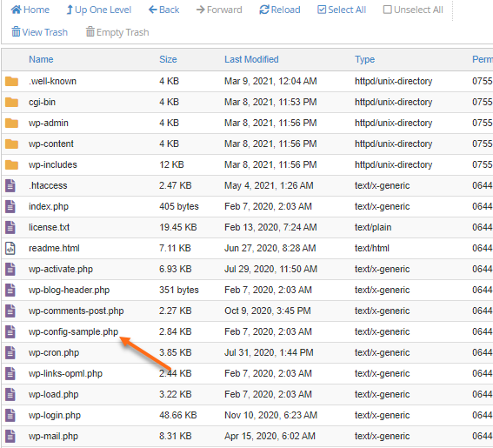Sort by Last Modified column
This screenshot has width=493, height=448.
251,59
